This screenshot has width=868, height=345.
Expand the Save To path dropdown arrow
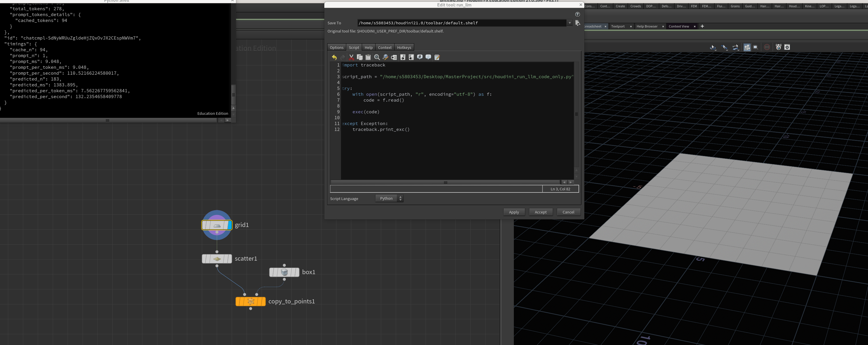570,23
